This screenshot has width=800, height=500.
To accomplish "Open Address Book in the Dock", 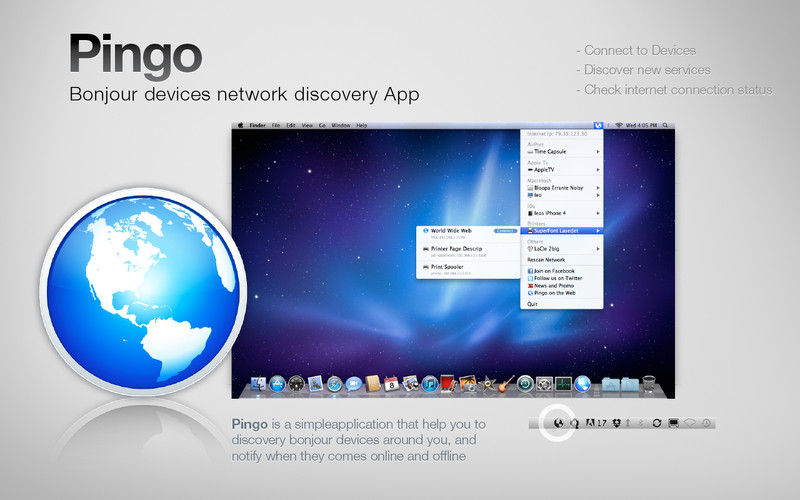I will 372,383.
